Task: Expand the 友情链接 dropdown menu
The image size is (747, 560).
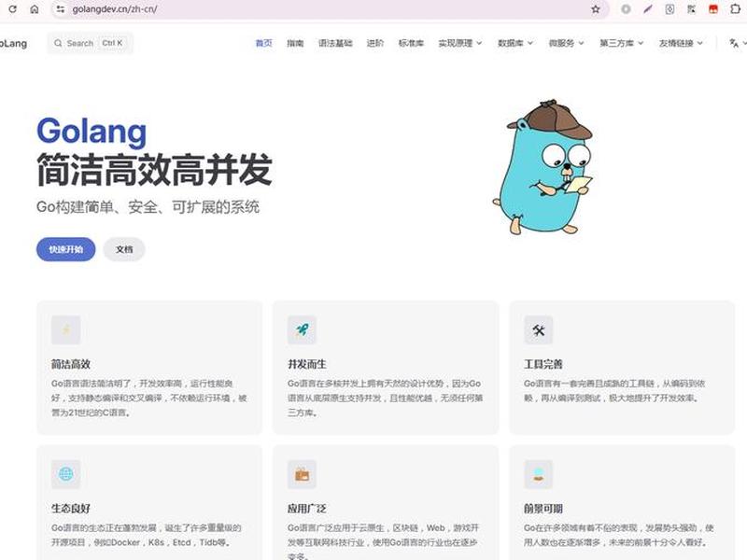Action: pos(681,43)
